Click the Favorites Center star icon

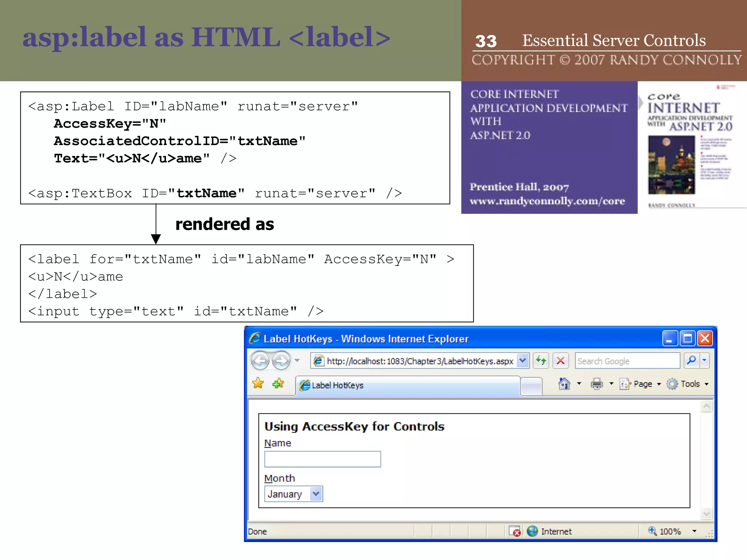coord(258,383)
